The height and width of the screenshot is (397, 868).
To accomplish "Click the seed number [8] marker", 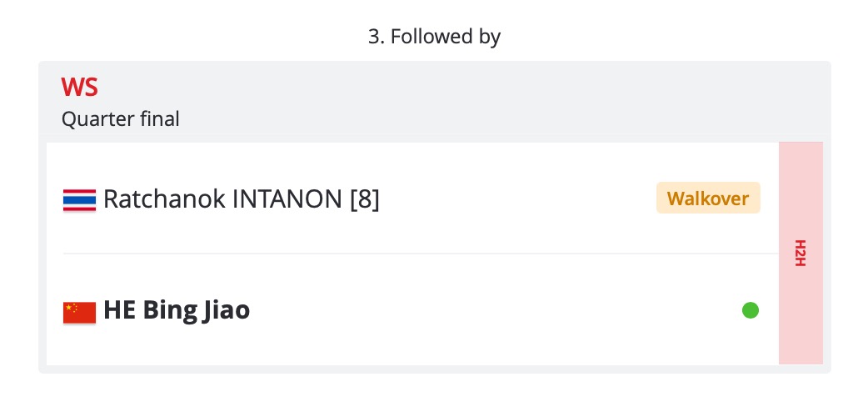I will pos(365,199).
